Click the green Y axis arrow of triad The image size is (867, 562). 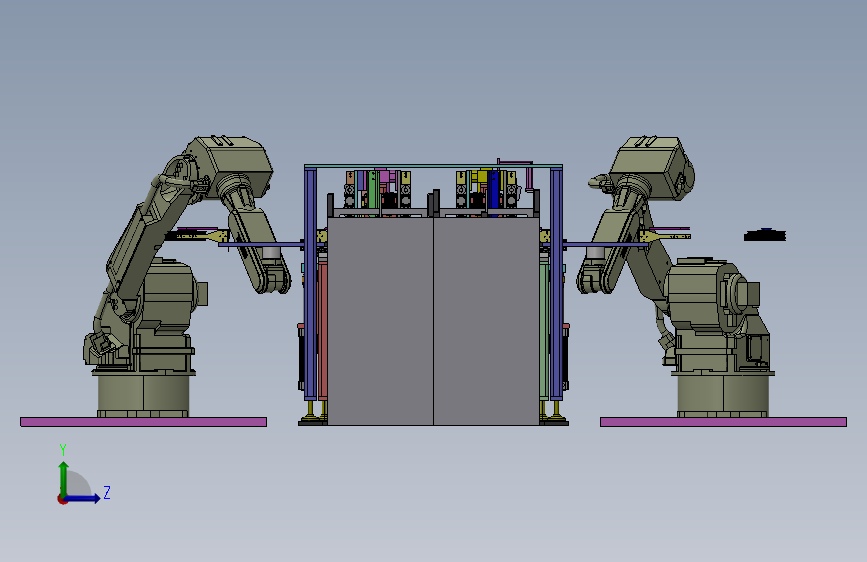coord(64,478)
